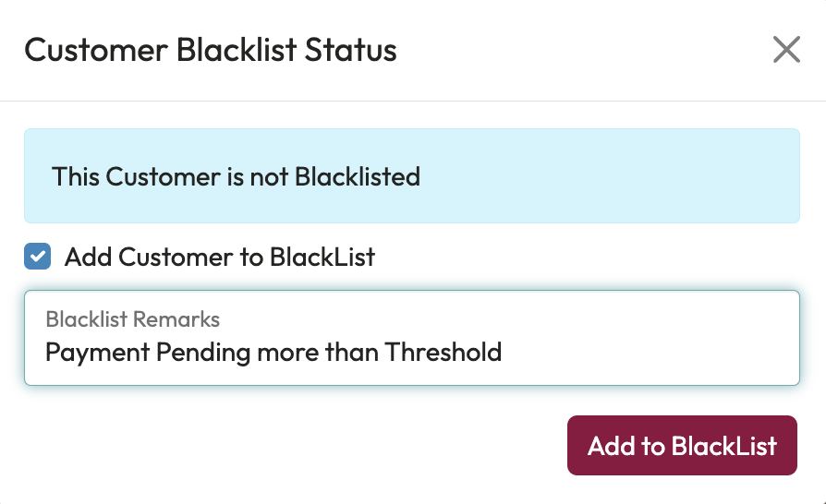The width and height of the screenshot is (826, 504).
Task: Place the cursor after the word 'Threshold'
Action: [x=503, y=352]
